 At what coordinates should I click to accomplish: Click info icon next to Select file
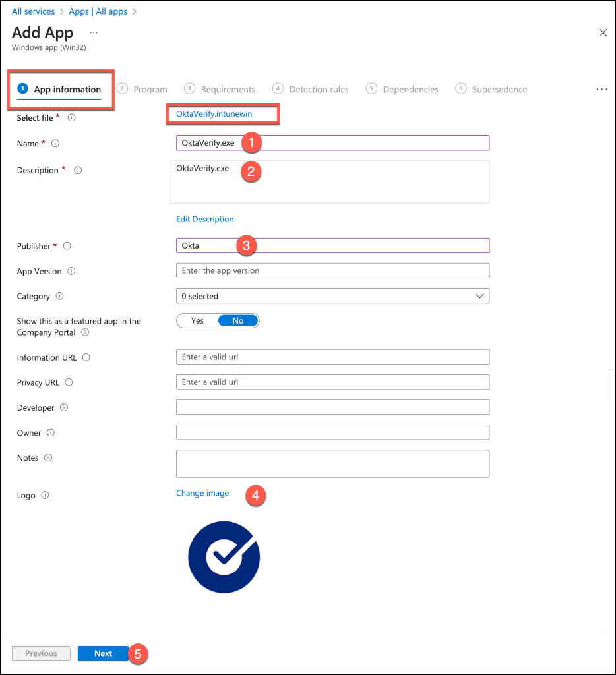(72, 118)
